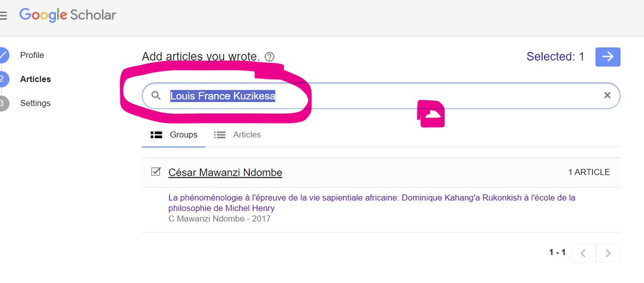Open the Settings step
The width and height of the screenshot is (644, 283).
point(35,103)
